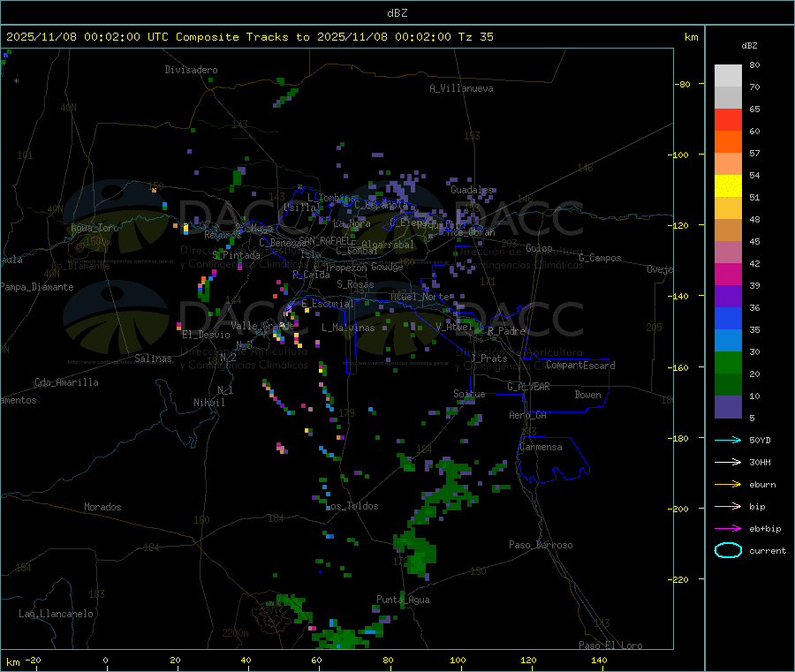Click the Guadales place label
This screenshot has width=795, height=672.
click(472, 190)
